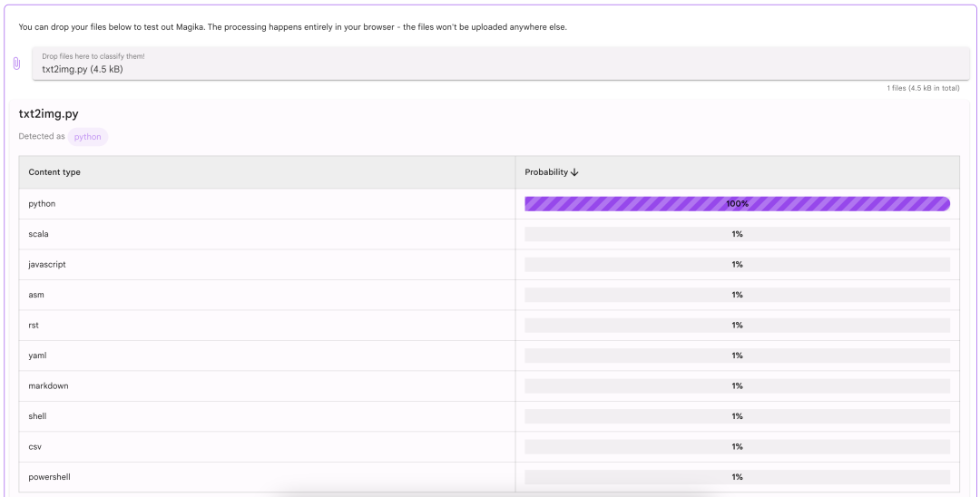Image resolution: width=980 pixels, height=497 pixels.
Task: Click the rst content type row
Action: (34, 325)
